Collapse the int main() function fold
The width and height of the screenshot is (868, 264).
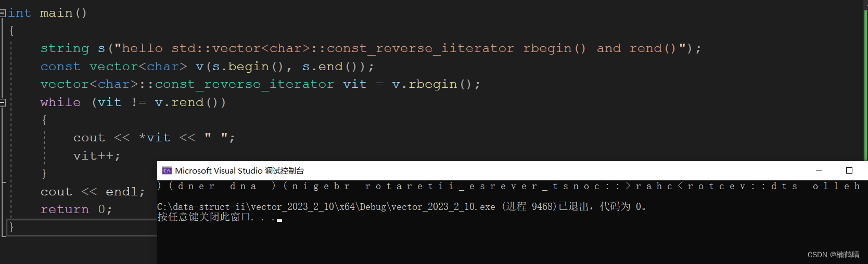click(3, 14)
